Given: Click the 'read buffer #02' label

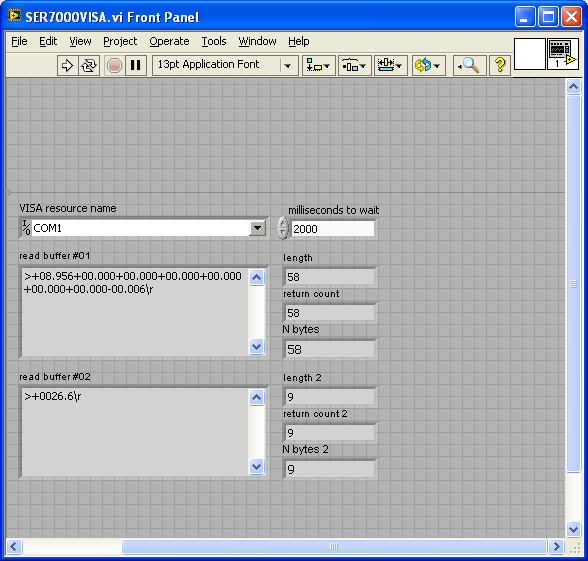Looking at the screenshot, I should [x=55, y=376].
